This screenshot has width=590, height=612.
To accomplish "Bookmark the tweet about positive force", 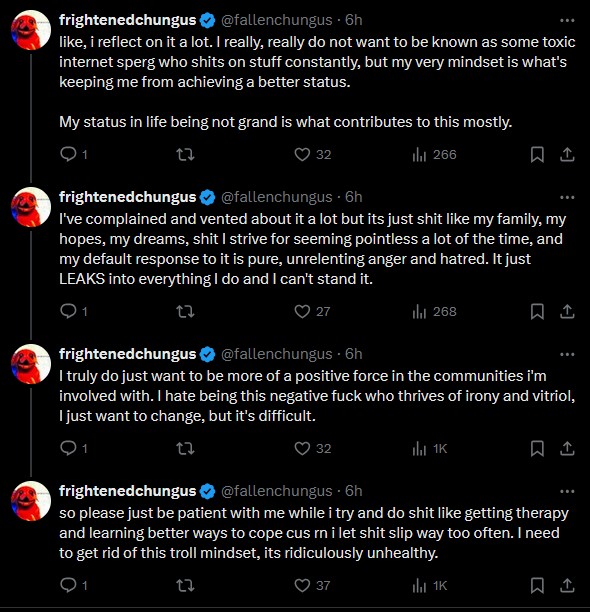I will point(537,449).
